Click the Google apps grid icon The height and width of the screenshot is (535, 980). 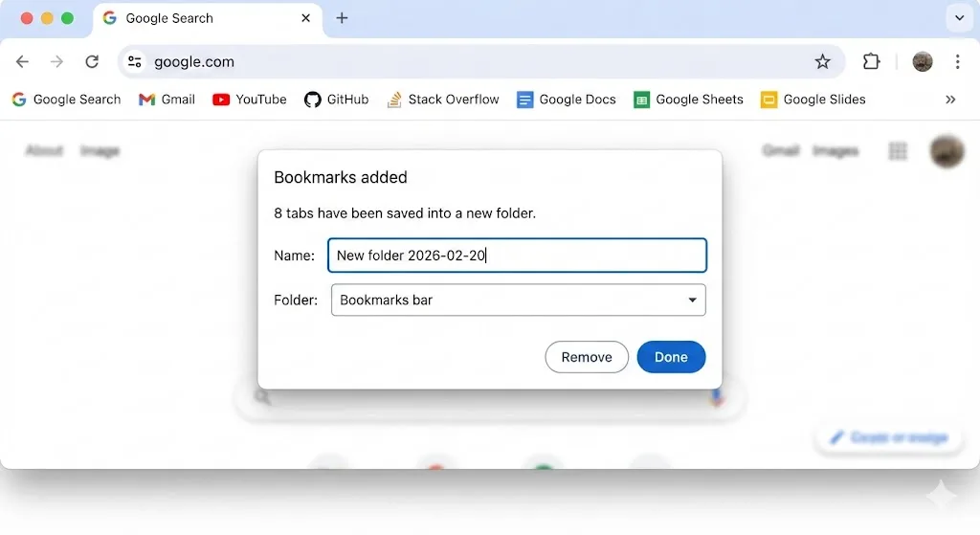898,150
